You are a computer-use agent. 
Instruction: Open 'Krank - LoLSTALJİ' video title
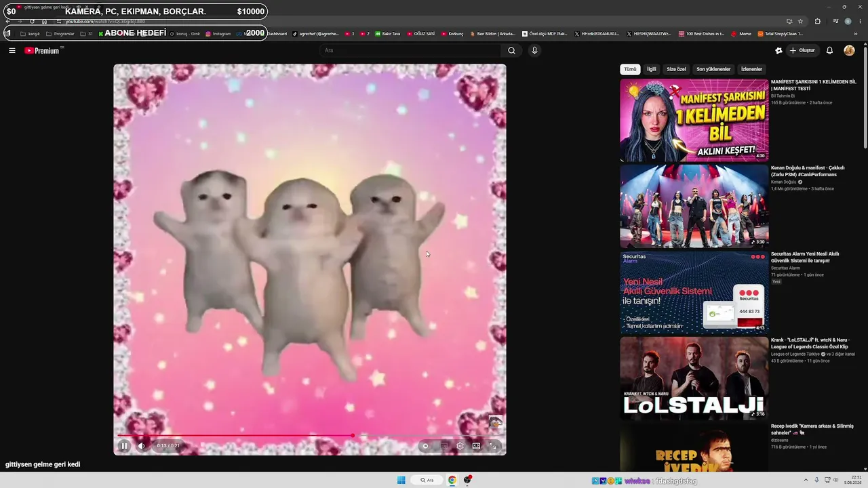click(x=810, y=344)
